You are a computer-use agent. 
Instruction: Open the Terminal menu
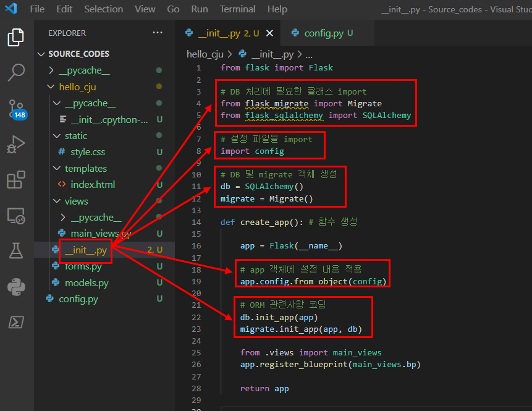pyautogui.click(x=237, y=9)
